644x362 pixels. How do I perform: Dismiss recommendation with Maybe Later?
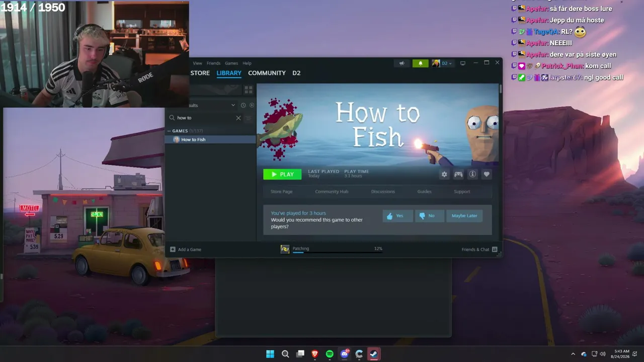tap(464, 216)
